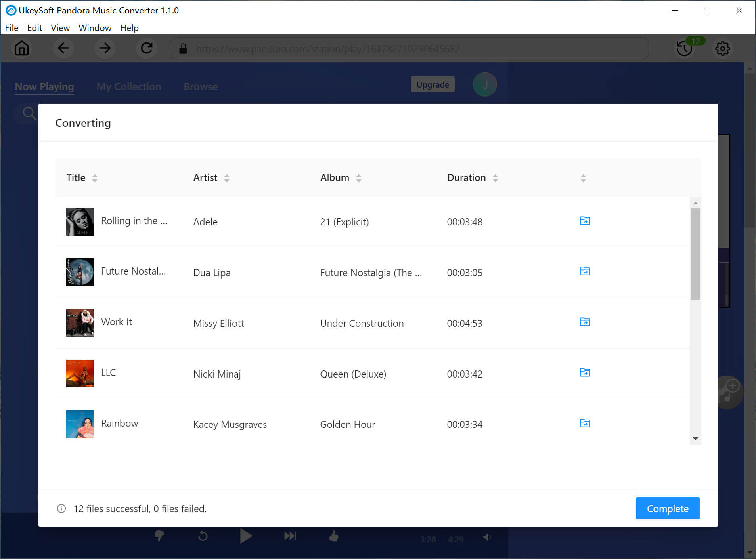Viewport: 756px width, 559px height.
Task: Give thumbs up to the current song
Action: [x=333, y=536]
